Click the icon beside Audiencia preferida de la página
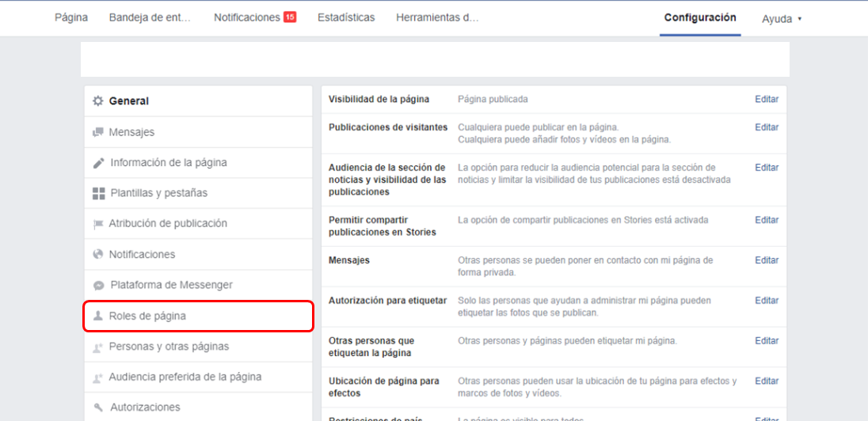Viewport: 868px width, 421px height. pos(98,377)
